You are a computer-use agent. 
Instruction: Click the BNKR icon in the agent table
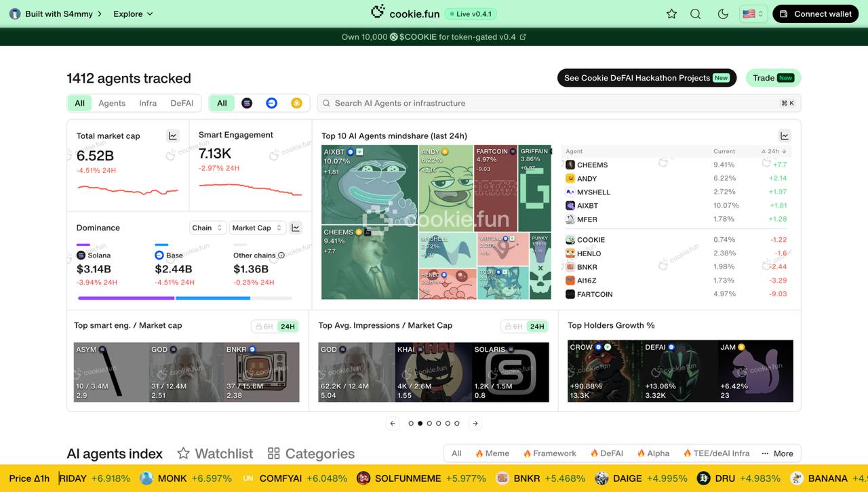[570, 267]
